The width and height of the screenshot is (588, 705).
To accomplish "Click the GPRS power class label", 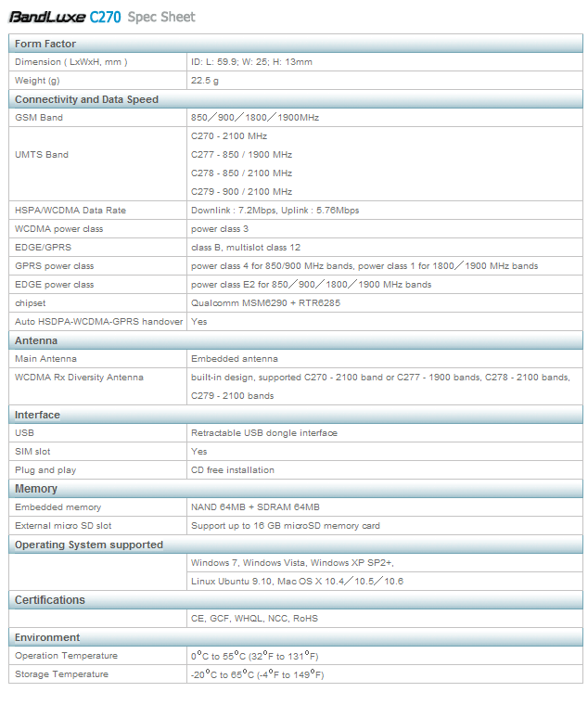I will pos(54,265).
